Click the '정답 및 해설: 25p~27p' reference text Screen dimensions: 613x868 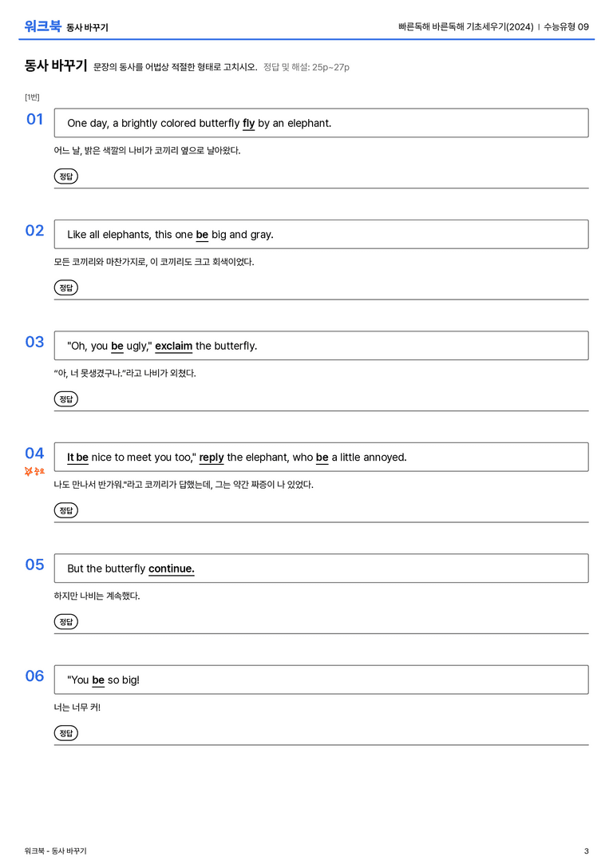(306, 67)
